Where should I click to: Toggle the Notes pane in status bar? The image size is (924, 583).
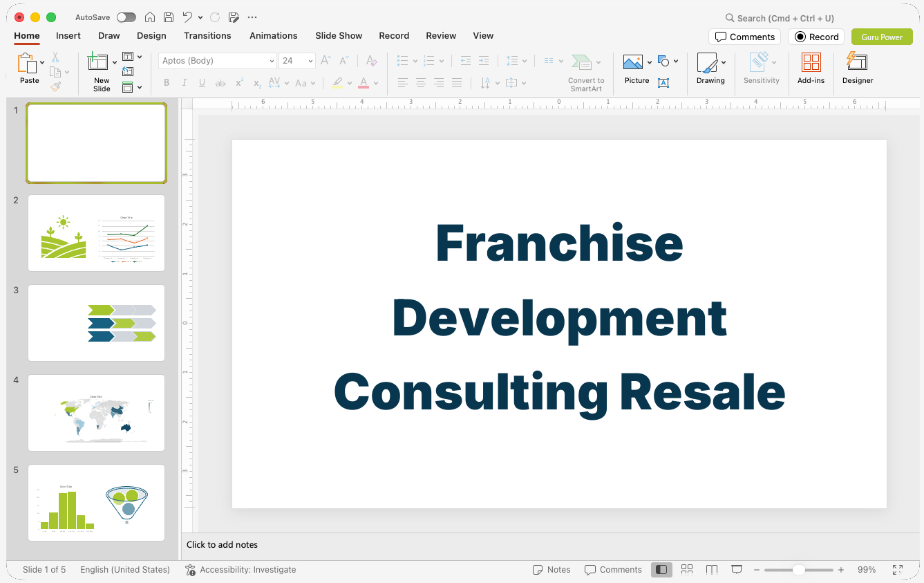551,570
